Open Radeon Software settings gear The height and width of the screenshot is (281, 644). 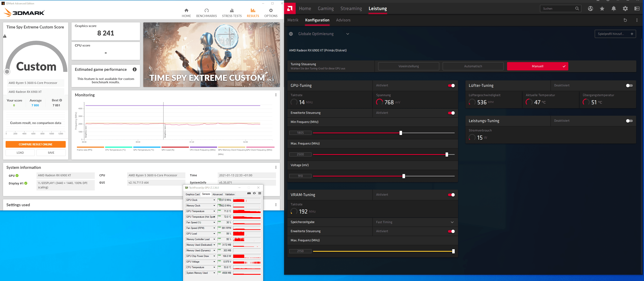(x=625, y=9)
